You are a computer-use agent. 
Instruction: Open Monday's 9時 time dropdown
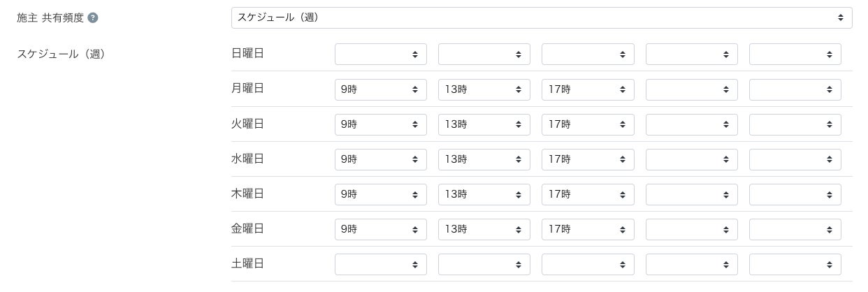coord(380,89)
